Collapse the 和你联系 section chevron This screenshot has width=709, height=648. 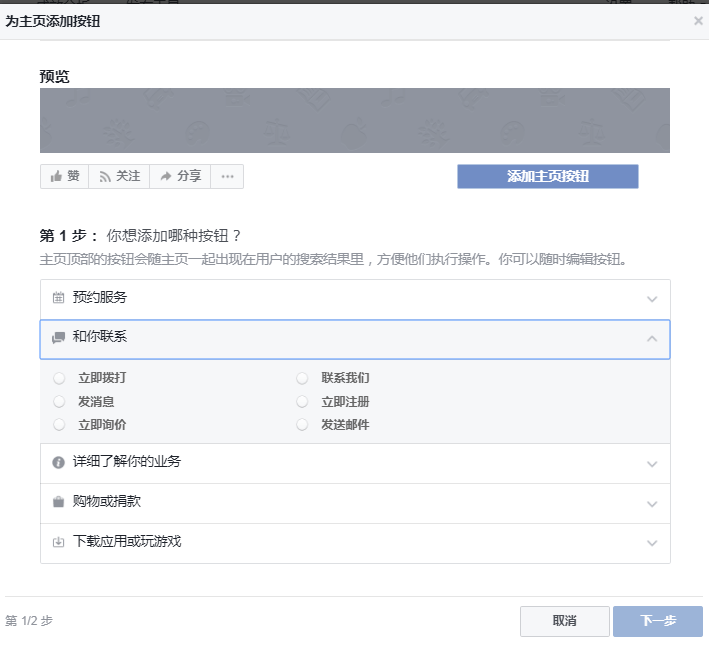(652, 338)
